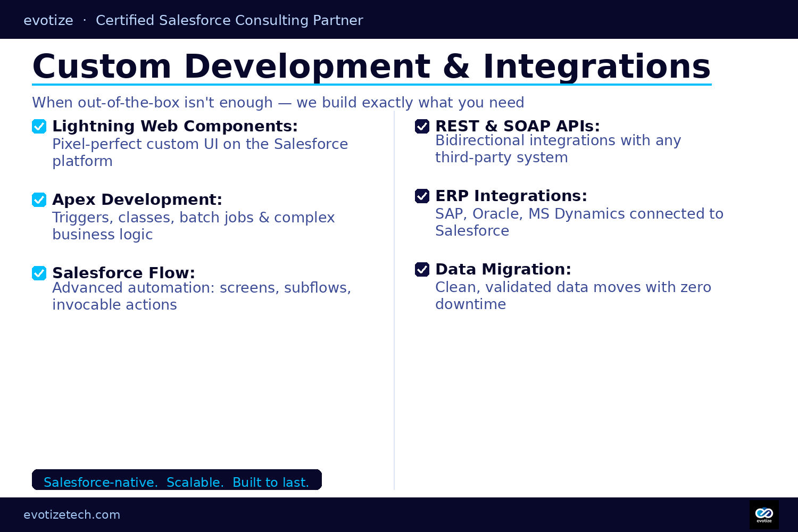The width and height of the screenshot is (798, 532).
Task: Select the subtitle about out-of-the-box
Action: tap(278, 103)
